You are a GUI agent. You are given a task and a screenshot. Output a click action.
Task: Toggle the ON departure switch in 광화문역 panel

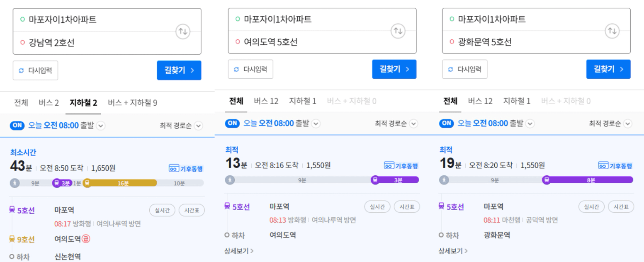447,123
